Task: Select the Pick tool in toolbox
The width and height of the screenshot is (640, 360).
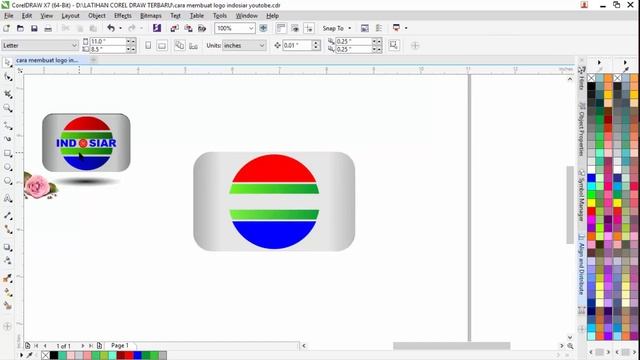Action: (x=7, y=62)
